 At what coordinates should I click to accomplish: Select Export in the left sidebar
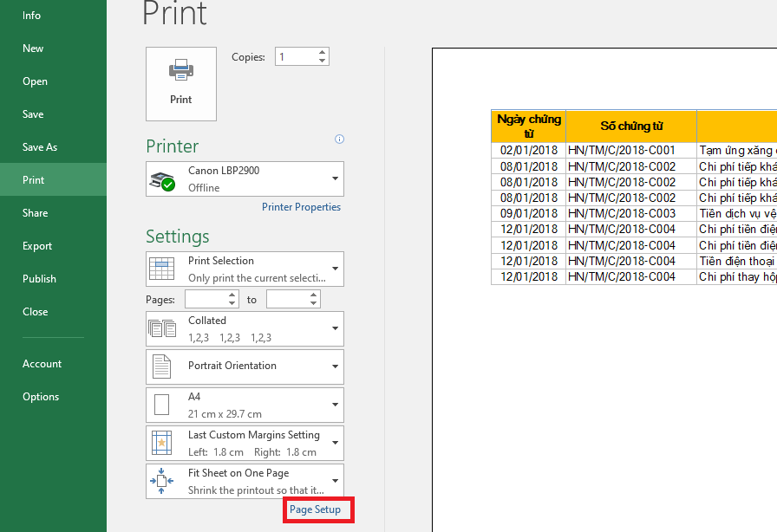pyautogui.click(x=37, y=246)
